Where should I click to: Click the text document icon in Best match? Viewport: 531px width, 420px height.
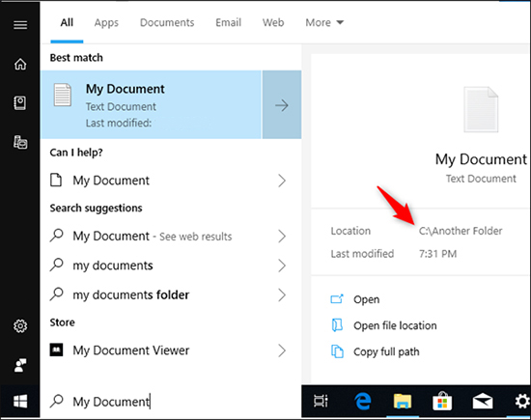63,95
